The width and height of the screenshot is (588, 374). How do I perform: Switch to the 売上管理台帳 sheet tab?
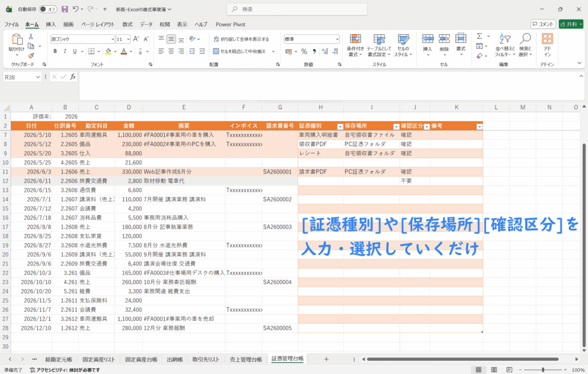pyautogui.click(x=245, y=359)
